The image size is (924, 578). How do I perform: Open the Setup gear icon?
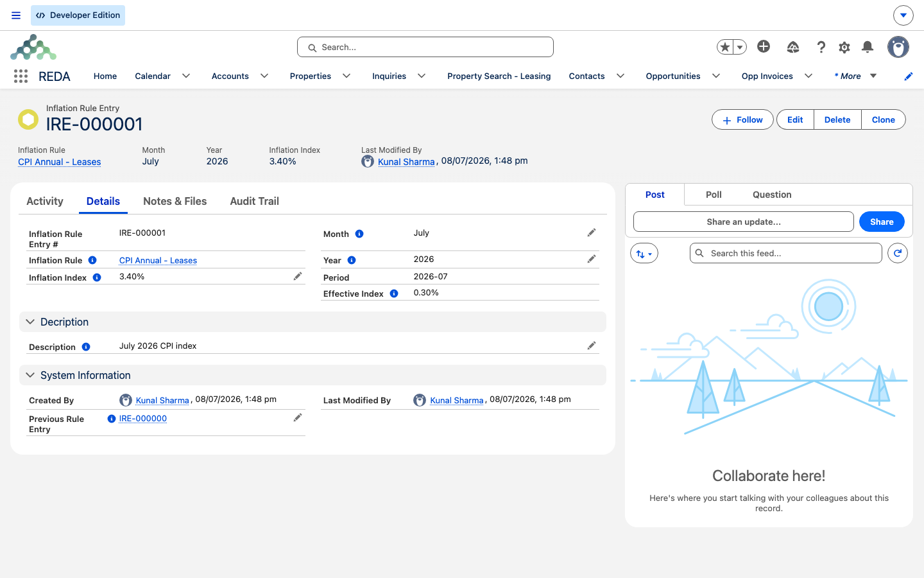pos(844,47)
